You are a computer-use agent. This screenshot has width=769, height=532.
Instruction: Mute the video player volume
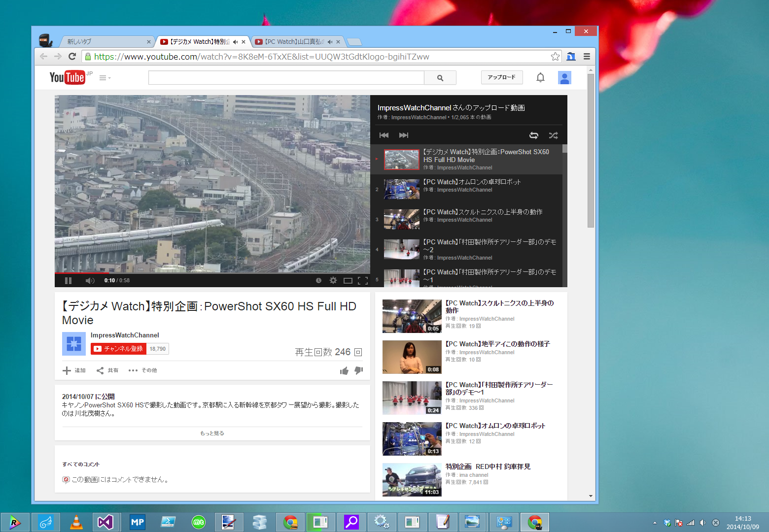pos(90,281)
